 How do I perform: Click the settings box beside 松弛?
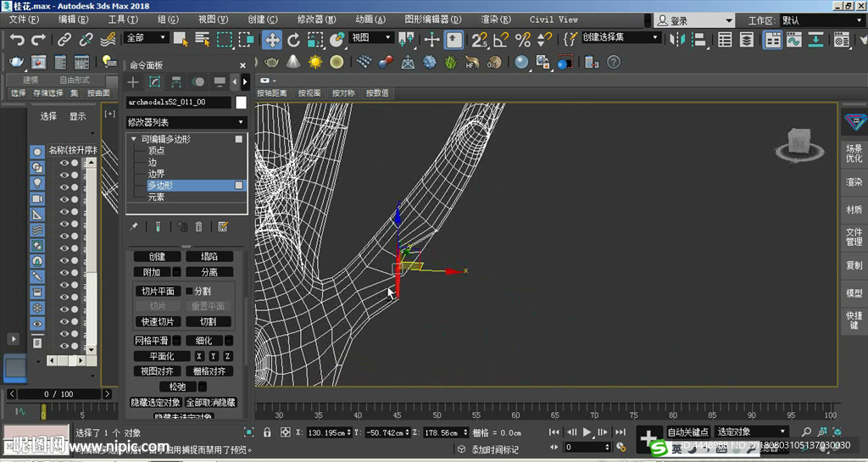coord(203,387)
